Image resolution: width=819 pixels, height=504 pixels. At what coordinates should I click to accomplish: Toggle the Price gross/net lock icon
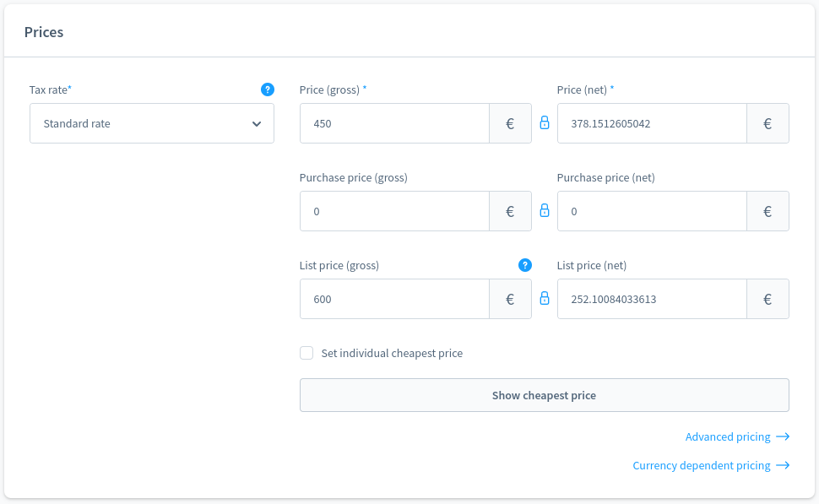[545, 123]
